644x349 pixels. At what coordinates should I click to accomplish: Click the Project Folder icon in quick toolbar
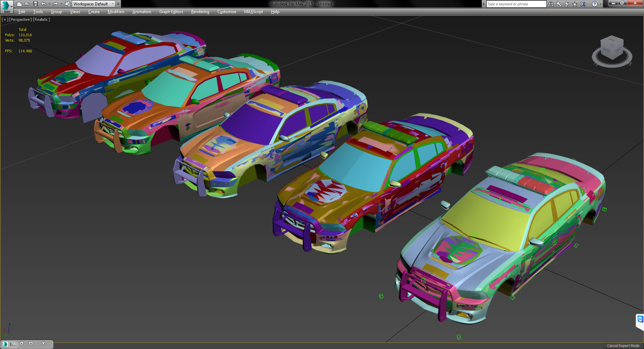(x=67, y=4)
